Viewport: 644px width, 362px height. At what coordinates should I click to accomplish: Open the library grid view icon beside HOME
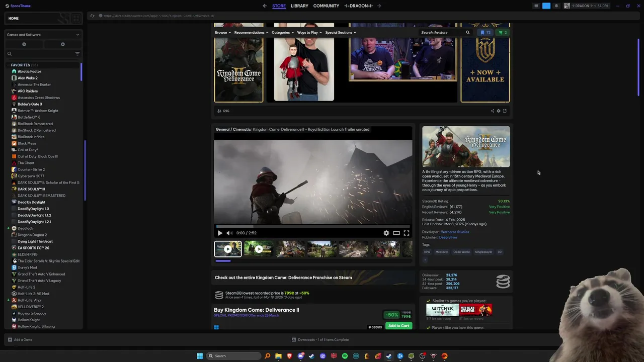(x=75, y=19)
